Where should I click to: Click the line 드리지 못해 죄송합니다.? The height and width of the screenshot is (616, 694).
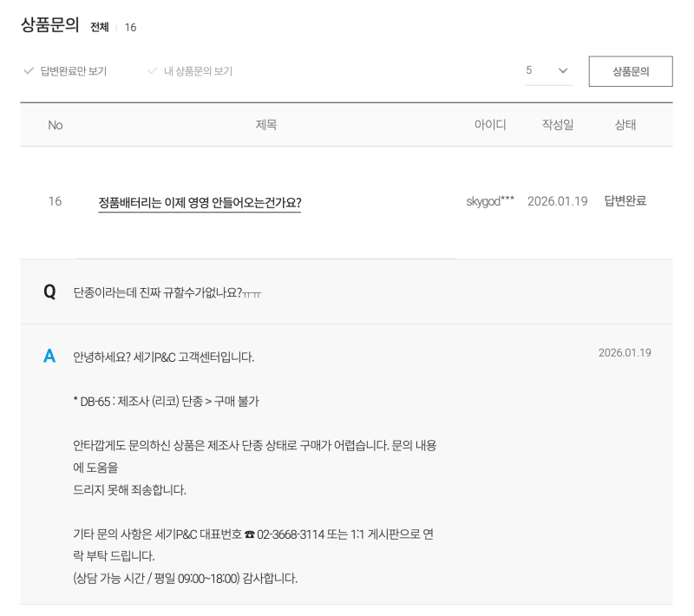[x=129, y=490]
